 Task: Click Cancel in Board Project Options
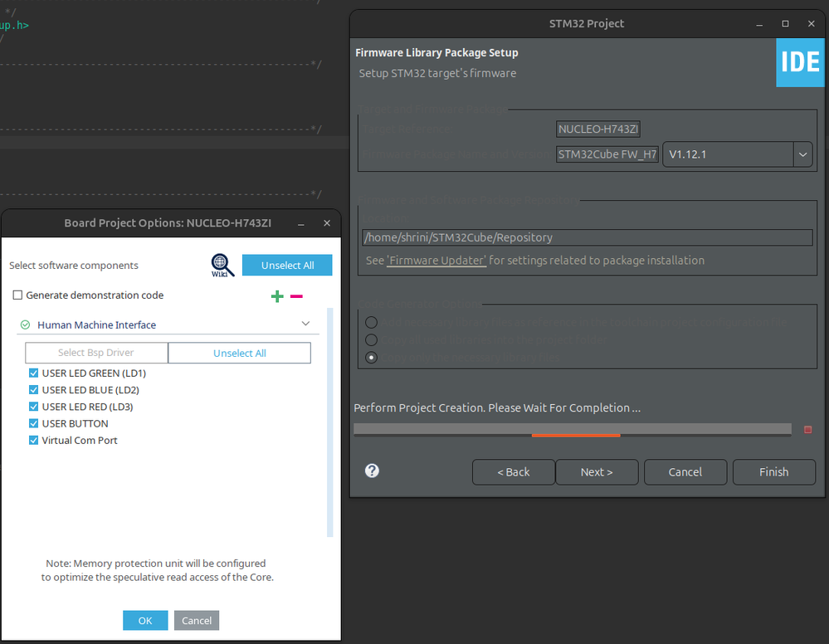pyautogui.click(x=197, y=620)
